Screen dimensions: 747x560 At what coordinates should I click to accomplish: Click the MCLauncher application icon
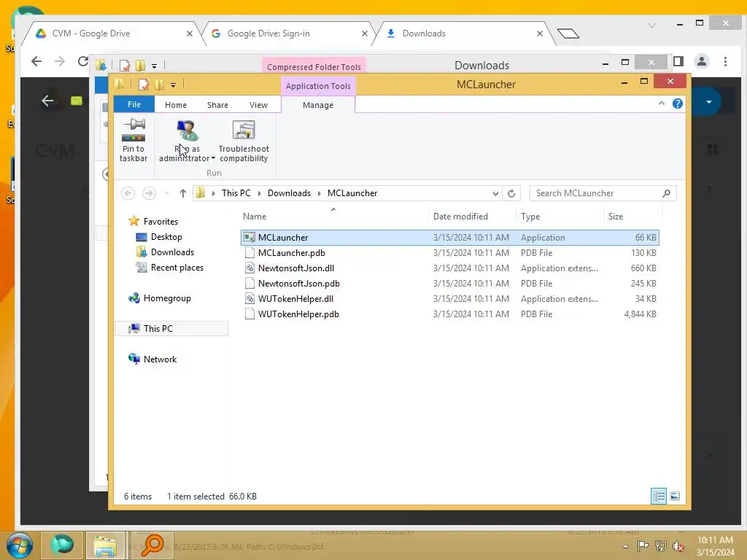point(249,237)
